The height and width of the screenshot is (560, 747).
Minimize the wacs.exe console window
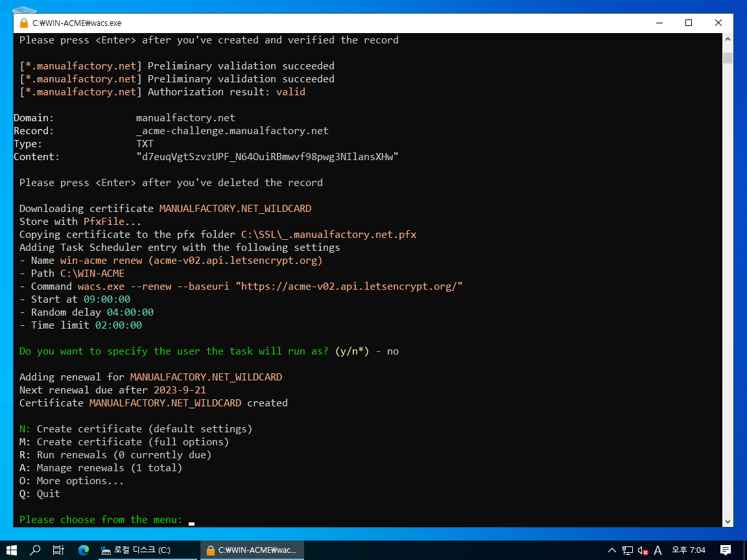pos(659,23)
